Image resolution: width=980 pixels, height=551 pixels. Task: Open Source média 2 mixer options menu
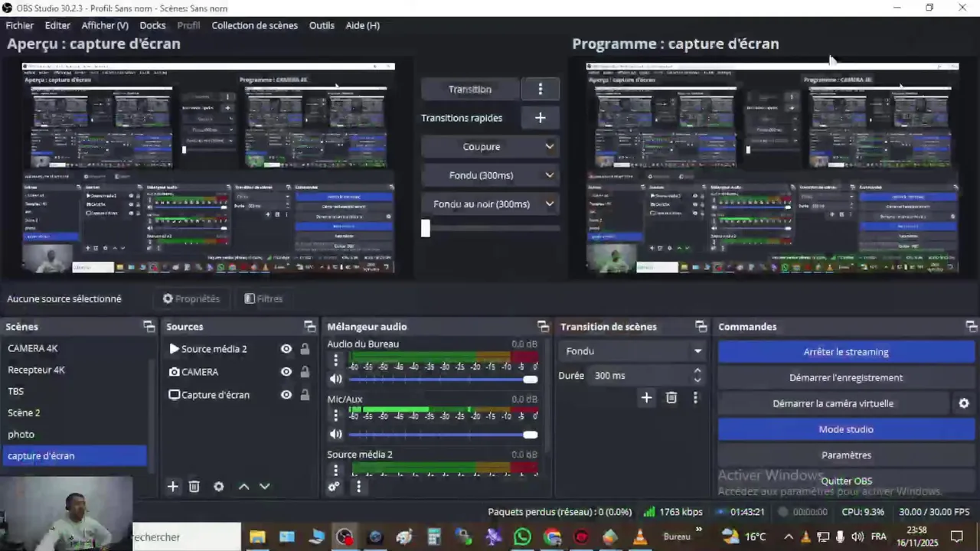click(x=335, y=471)
